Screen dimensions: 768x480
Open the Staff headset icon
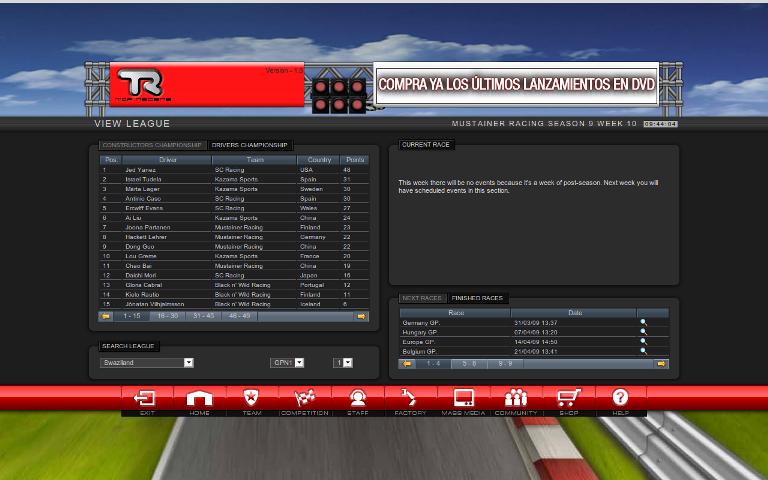[x=358, y=398]
